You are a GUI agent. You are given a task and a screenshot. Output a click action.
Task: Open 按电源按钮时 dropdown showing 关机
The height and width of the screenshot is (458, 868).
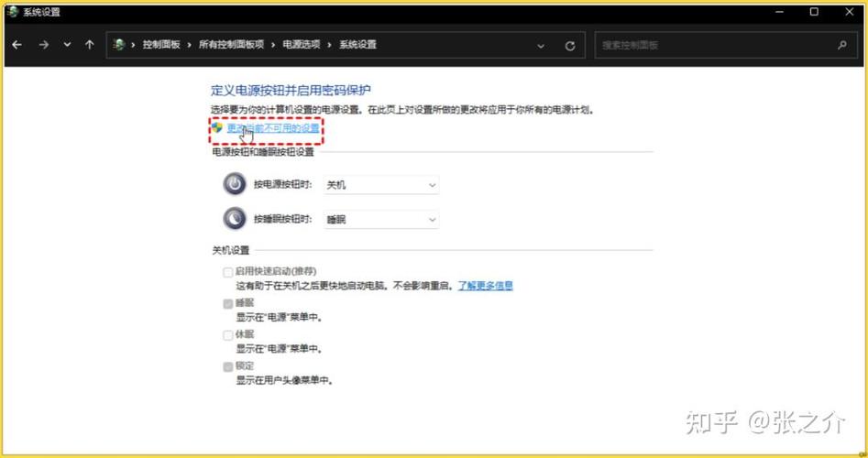[x=381, y=185]
